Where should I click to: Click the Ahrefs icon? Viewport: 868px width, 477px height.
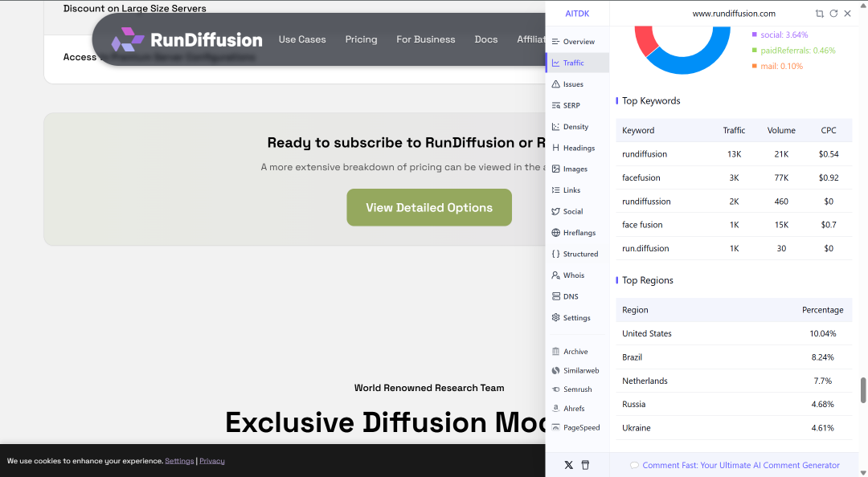click(556, 409)
